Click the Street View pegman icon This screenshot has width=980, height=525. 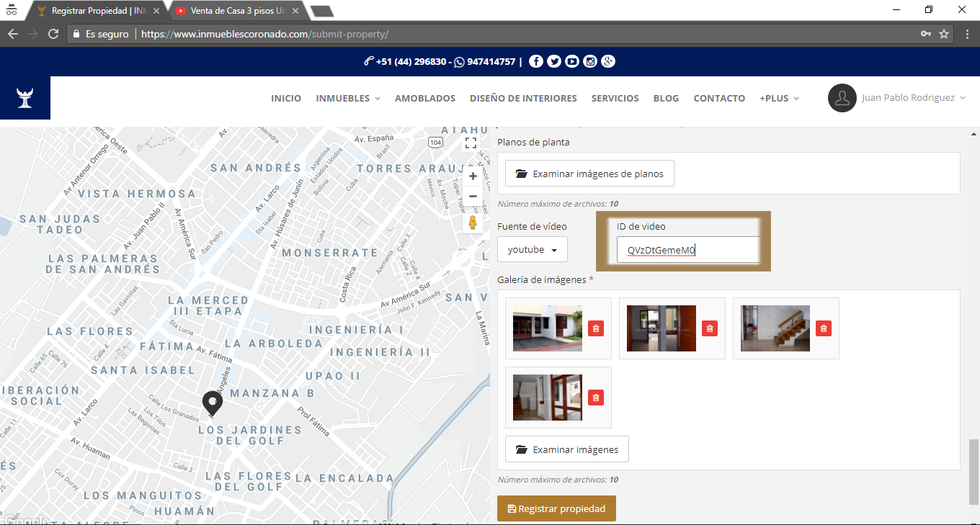click(x=473, y=223)
